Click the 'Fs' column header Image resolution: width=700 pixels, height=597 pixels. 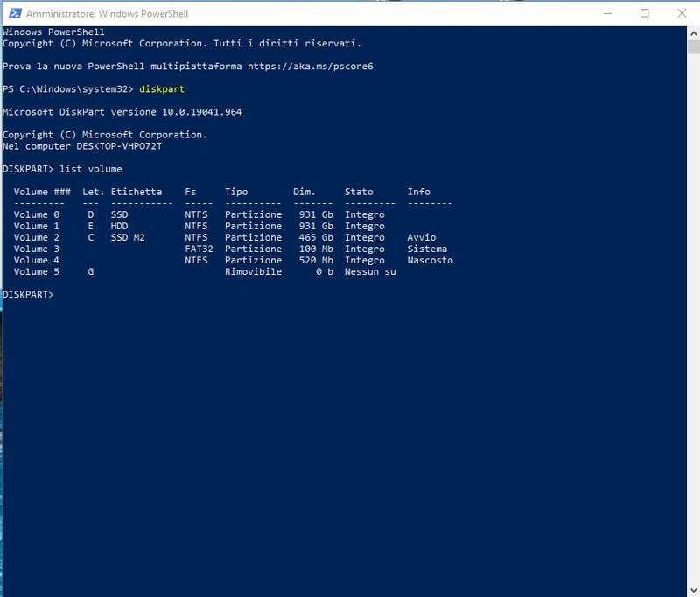(x=191, y=192)
